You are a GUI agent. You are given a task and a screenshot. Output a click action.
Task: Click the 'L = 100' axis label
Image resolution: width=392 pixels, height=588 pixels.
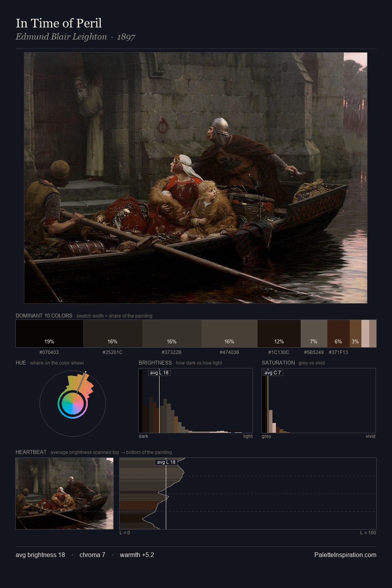tap(368, 533)
